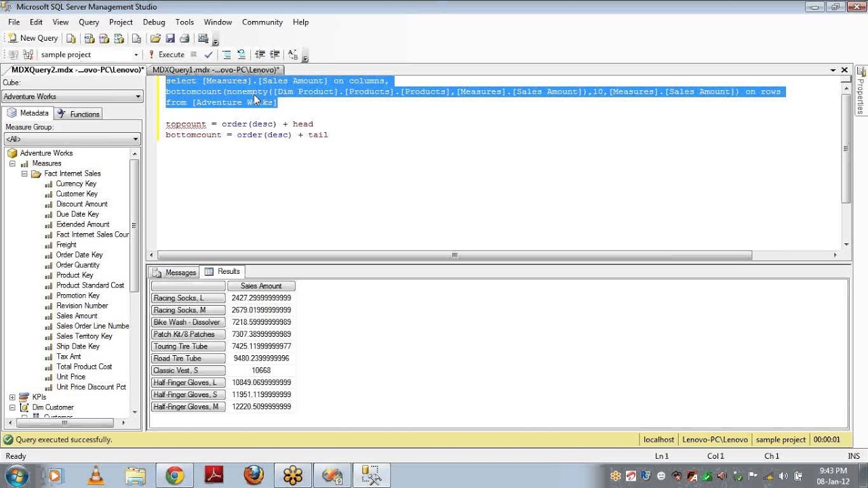
Task: Click the Cancel Executing Query square icon
Action: click(194, 54)
